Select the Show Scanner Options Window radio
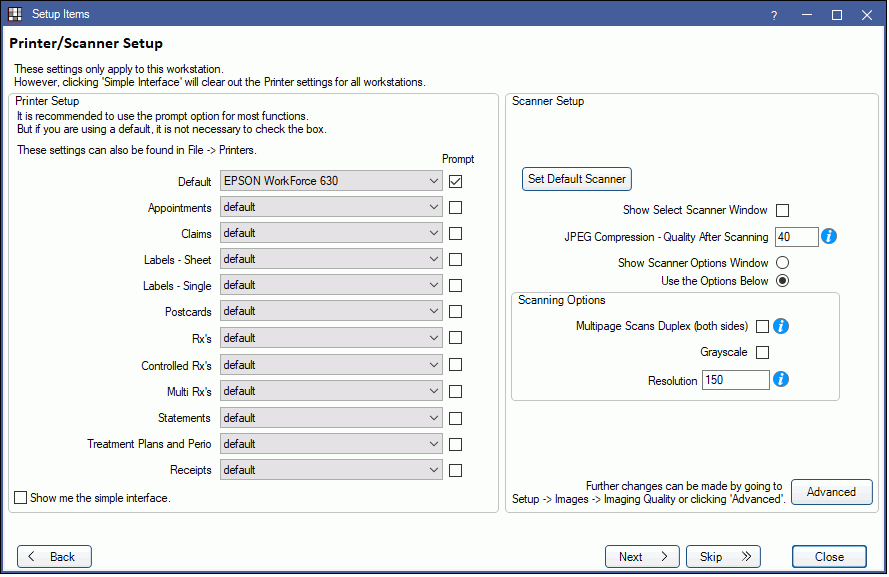 (x=782, y=263)
